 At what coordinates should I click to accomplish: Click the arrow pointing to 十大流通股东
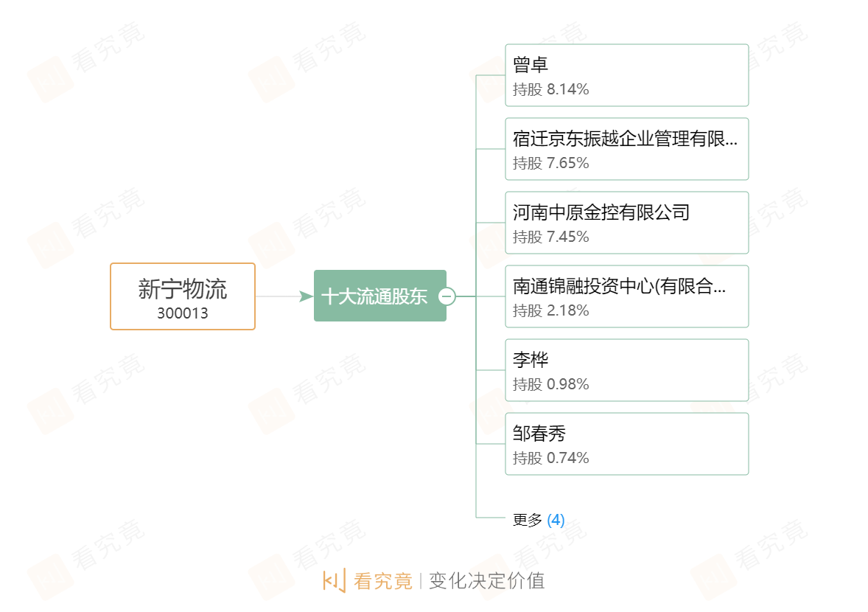(306, 296)
